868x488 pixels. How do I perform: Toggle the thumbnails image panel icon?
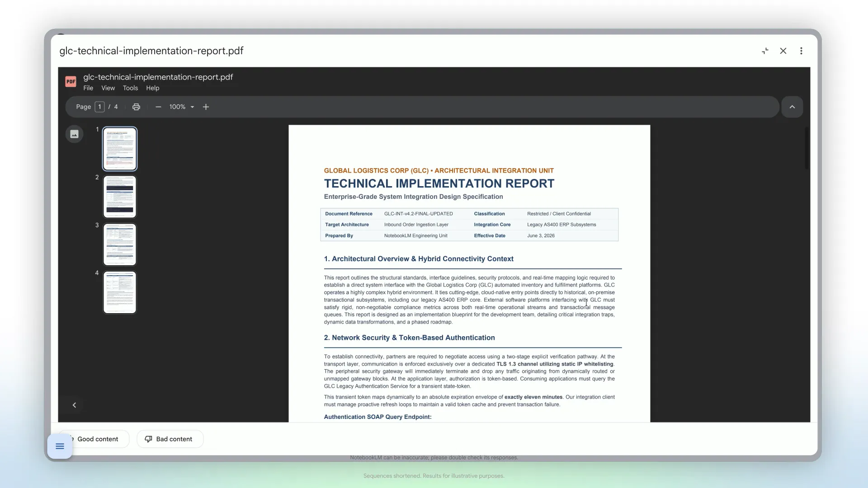pyautogui.click(x=75, y=134)
